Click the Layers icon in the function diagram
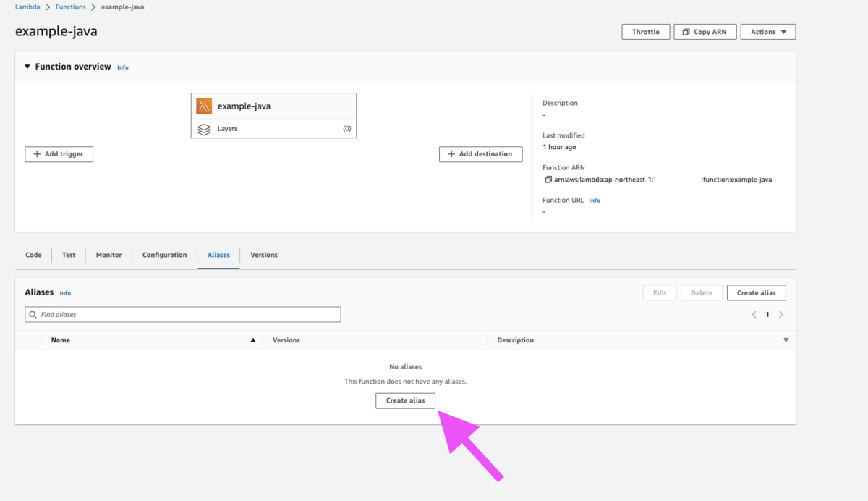The width and height of the screenshot is (868, 501). pyautogui.click(x=203, y=128)
